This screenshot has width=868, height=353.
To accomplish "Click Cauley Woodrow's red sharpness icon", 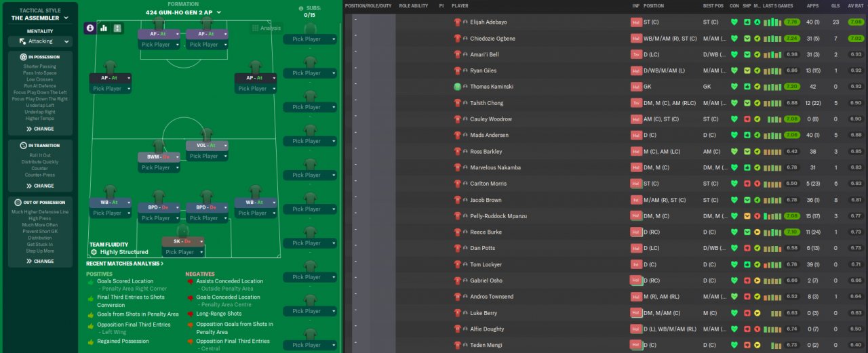I will coord(747,119).
